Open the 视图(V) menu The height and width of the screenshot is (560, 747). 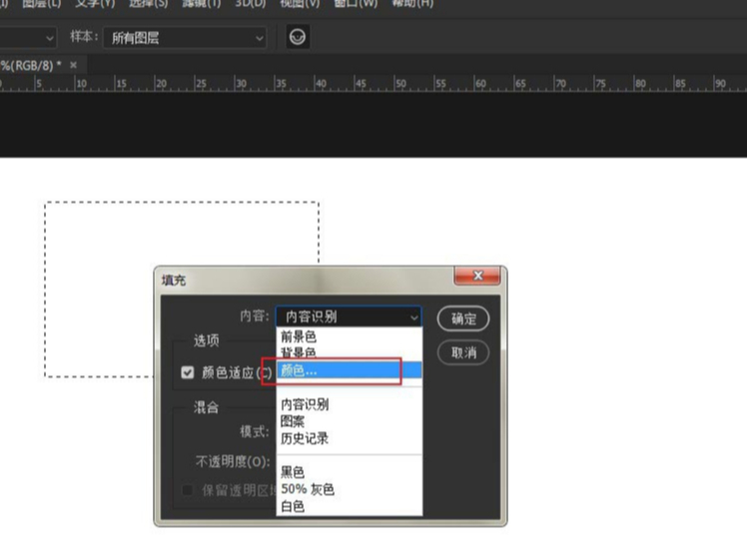[300, 4]
